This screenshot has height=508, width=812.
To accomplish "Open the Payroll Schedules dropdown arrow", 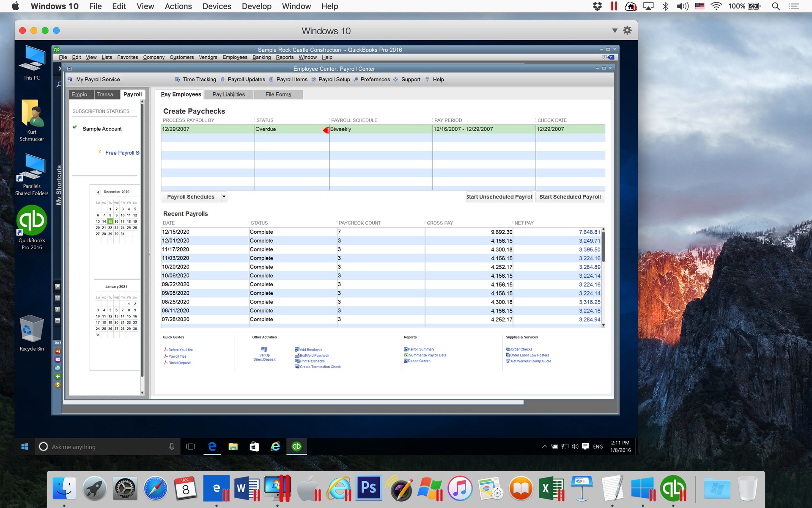I will (224, 196).
